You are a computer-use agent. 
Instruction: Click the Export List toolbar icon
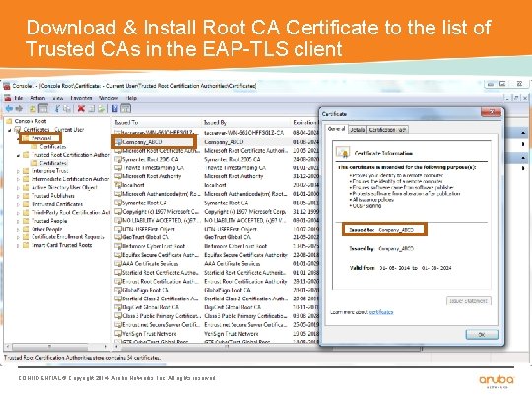point(101,109)
